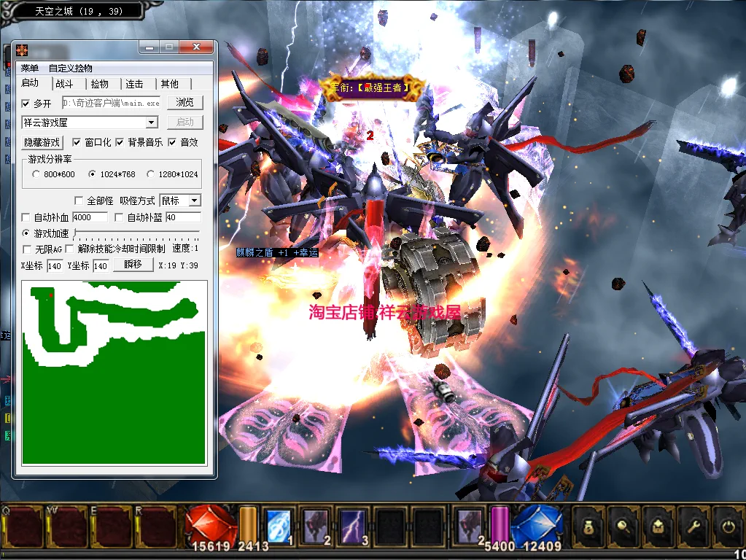This screenshot has height=560, width=746.
Task: Switch to the 战斗 tab
Action: point(65,84)
